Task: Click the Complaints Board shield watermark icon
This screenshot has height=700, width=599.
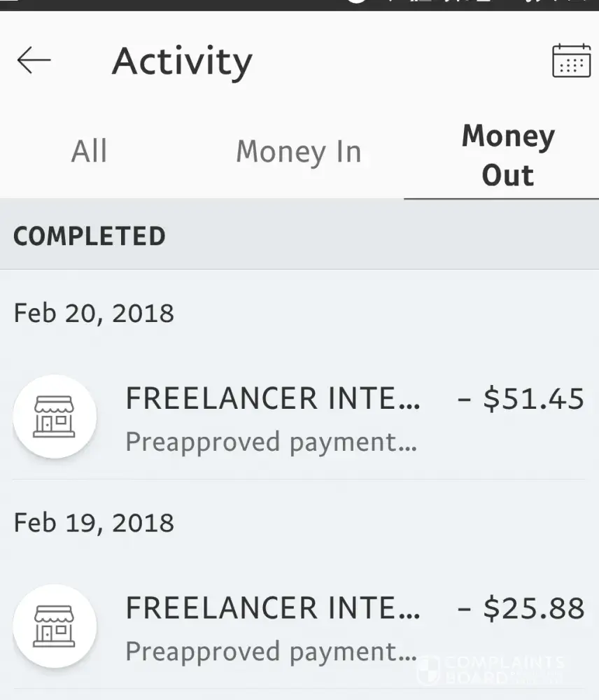Action: [x=428, y=668]
